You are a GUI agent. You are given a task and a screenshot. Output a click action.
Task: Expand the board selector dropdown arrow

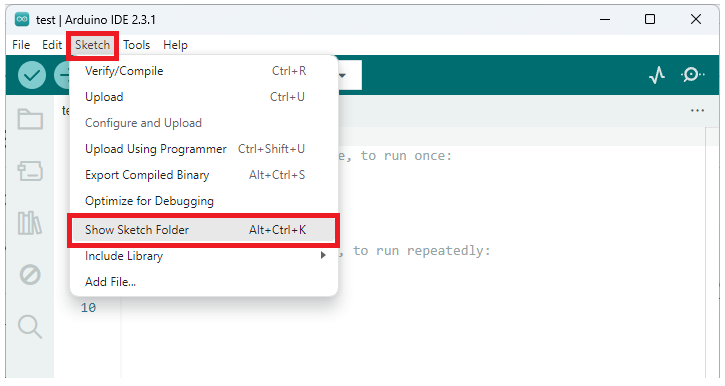pyautogui.click(x=342, y=75)
